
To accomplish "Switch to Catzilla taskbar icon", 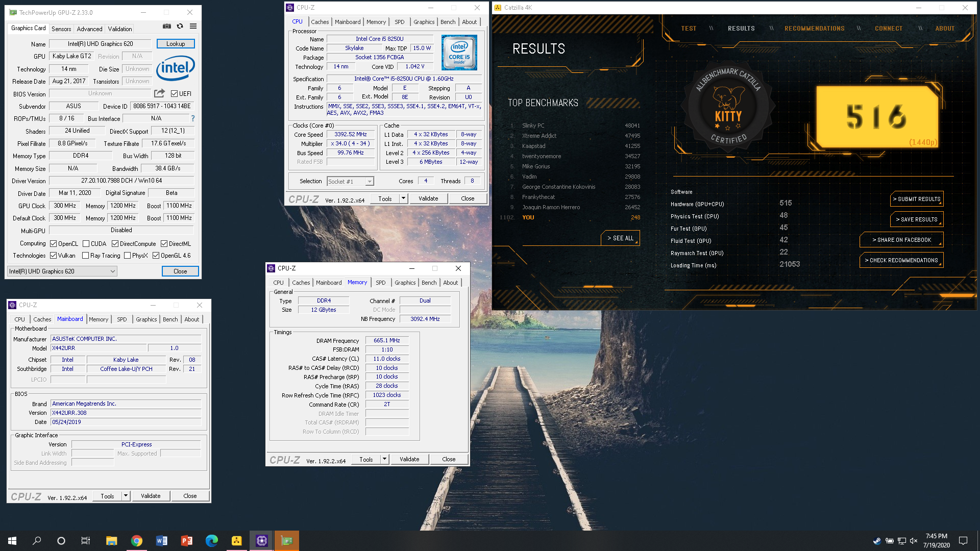I will point(236,541).
